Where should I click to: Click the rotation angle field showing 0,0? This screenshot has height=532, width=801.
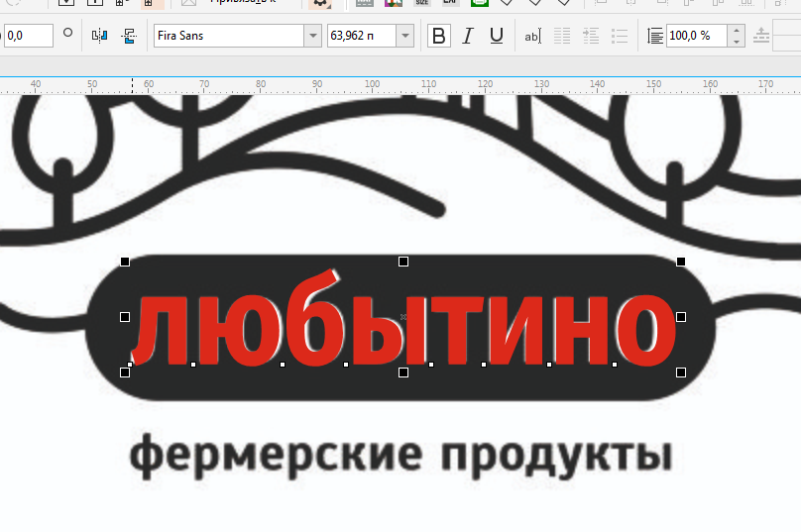click(28, 36)
